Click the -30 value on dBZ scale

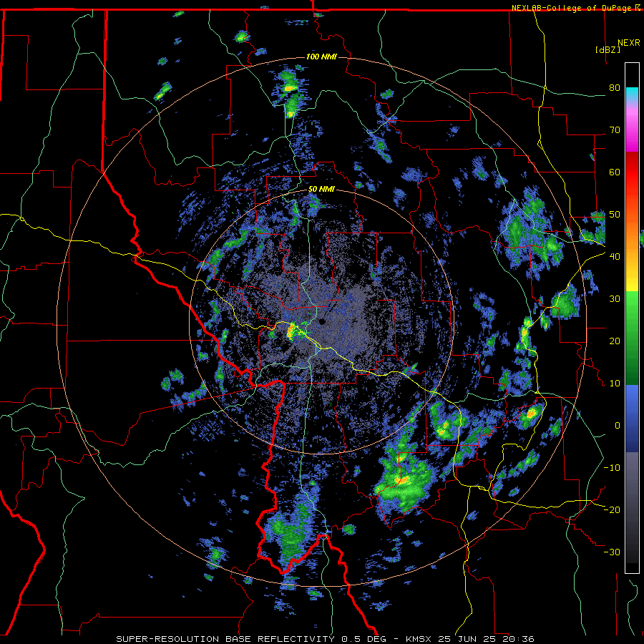coord(612,552)
